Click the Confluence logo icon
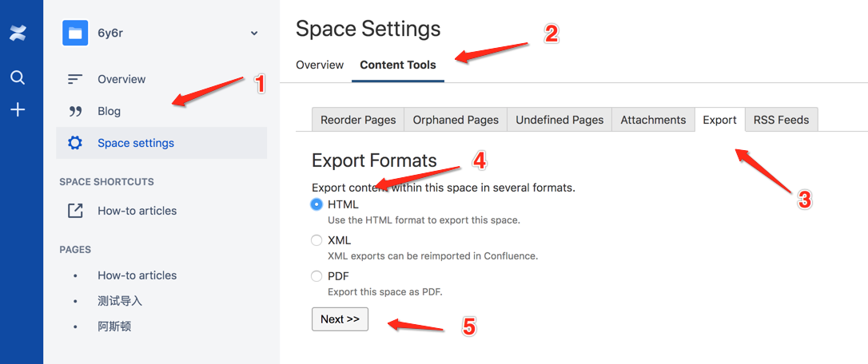Image resolution: width=868 pixels, height=364 pixels. pyautogui.click(x=18, y=34)
